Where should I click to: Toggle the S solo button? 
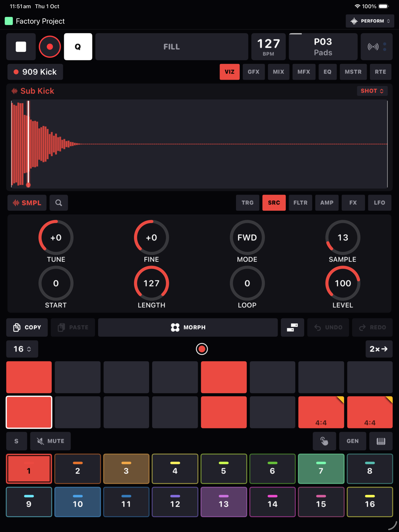point(17,441)
